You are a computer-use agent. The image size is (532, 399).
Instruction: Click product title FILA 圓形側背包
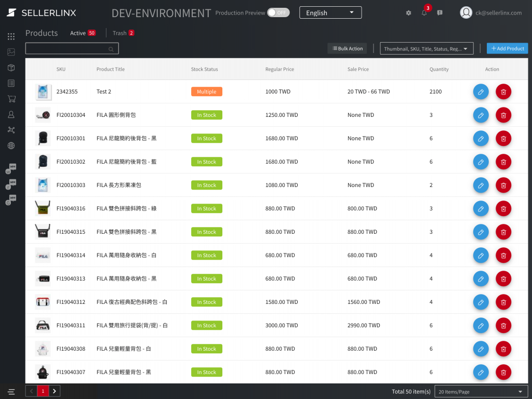pyautogui.click(x=116, y=115)
